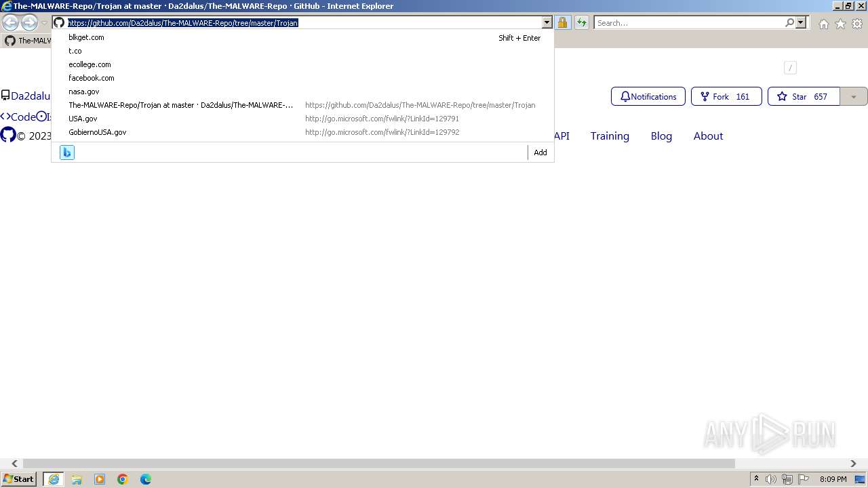The height and width of the screenshot is (488, 868).
Task: Click the horizontal scrollbar right arrow
Action: pyautogui.click(x=853, y=464)
